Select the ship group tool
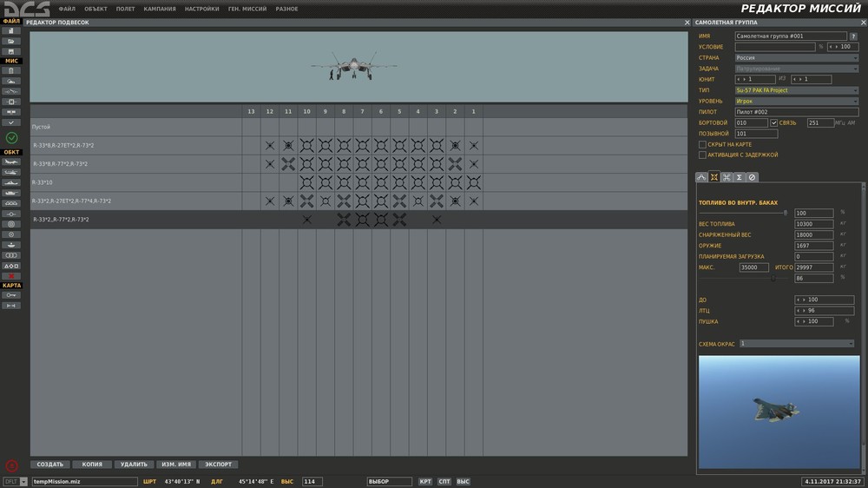The width and height of the screenshot is (868, 488). [11, 183]
